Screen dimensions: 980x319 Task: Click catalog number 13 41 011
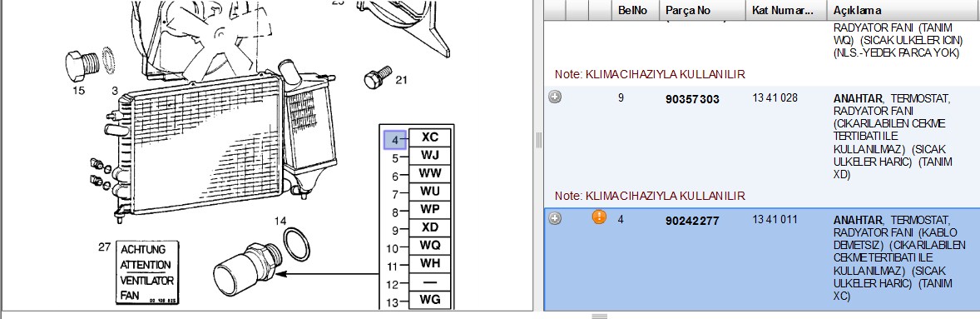pos(775,220)
